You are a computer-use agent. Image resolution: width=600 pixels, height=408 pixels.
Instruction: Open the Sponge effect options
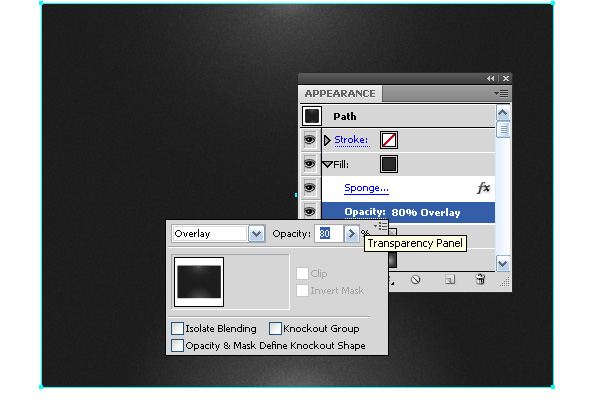366,188
